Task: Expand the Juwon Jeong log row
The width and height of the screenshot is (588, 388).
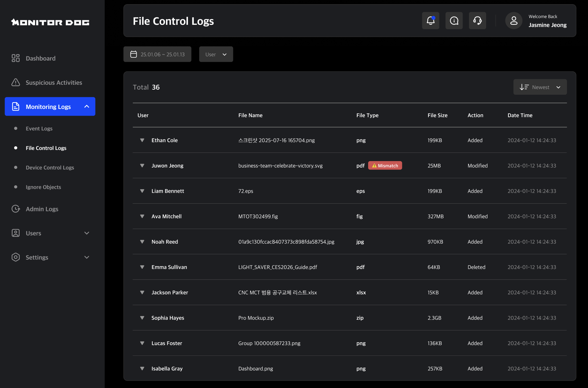Action: pyautogui.click(x=142, y=166)
